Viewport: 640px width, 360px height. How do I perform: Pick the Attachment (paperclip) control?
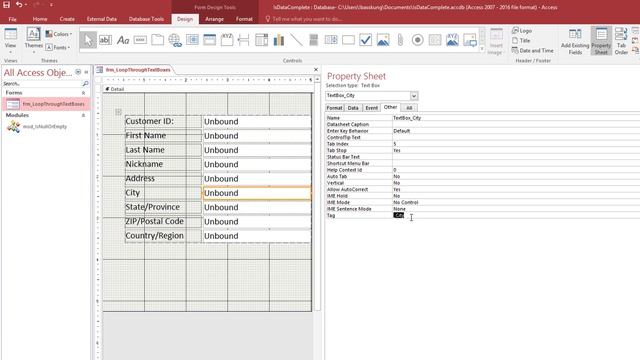[x=400, y=40]
